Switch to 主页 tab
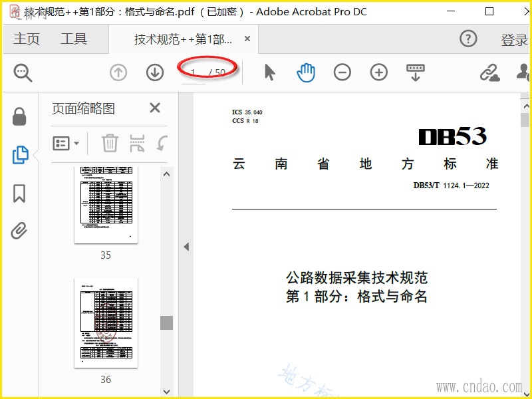532x399 pixels. tap(27, 39)
